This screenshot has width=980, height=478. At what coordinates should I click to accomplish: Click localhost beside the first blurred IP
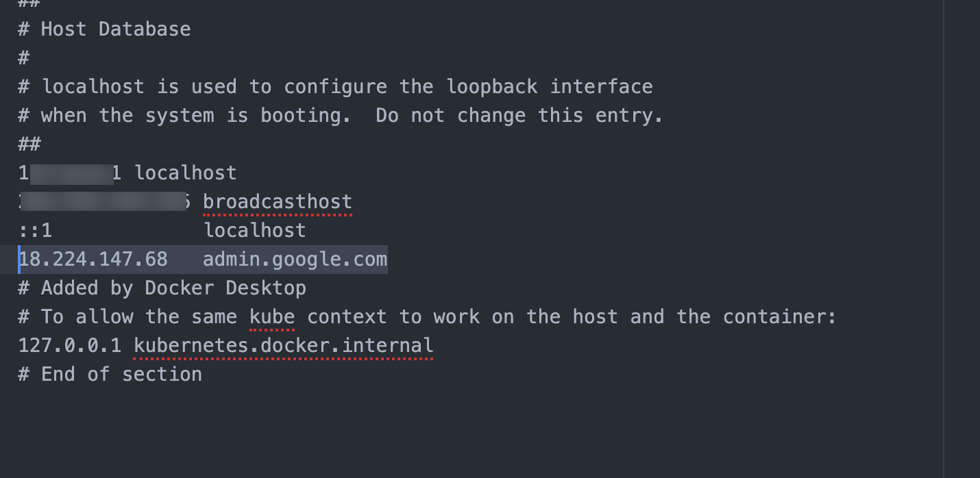[186, 173]
